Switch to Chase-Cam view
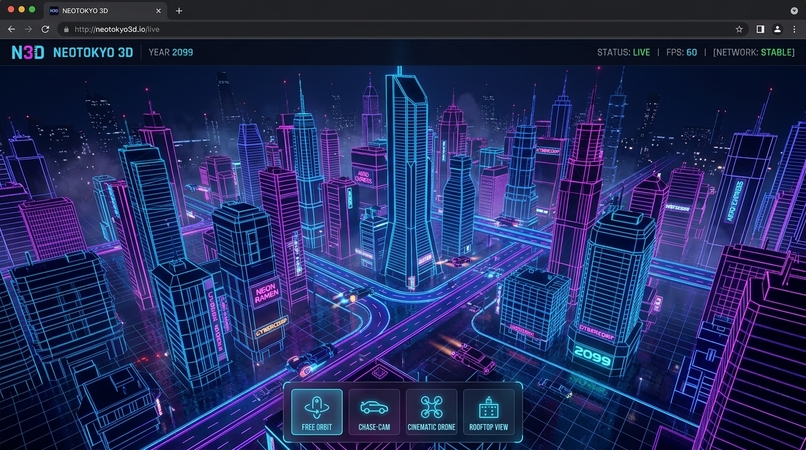Viewport: 806px width, 450px height. coord(374,412)
